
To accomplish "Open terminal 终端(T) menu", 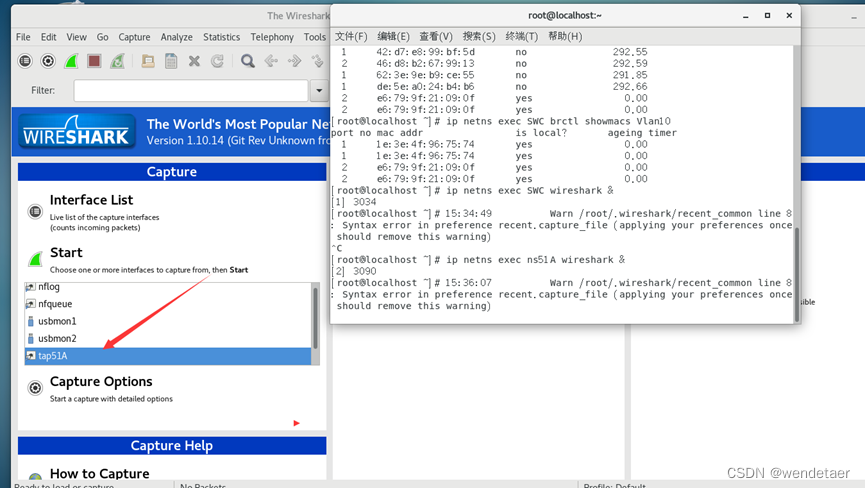I will pyautogui.click(x=521, y=36).
